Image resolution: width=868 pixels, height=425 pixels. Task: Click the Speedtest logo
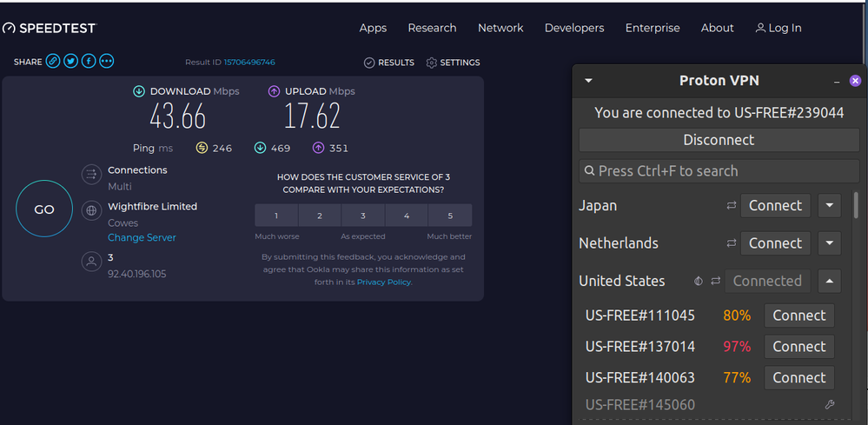[50, 28]
